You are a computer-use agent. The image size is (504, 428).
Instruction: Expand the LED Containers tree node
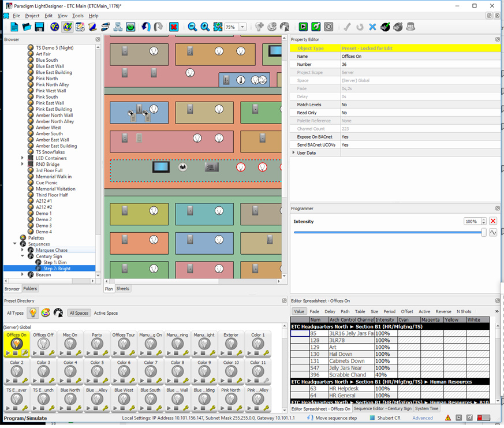pyautogui.click(x=22, y=158)
